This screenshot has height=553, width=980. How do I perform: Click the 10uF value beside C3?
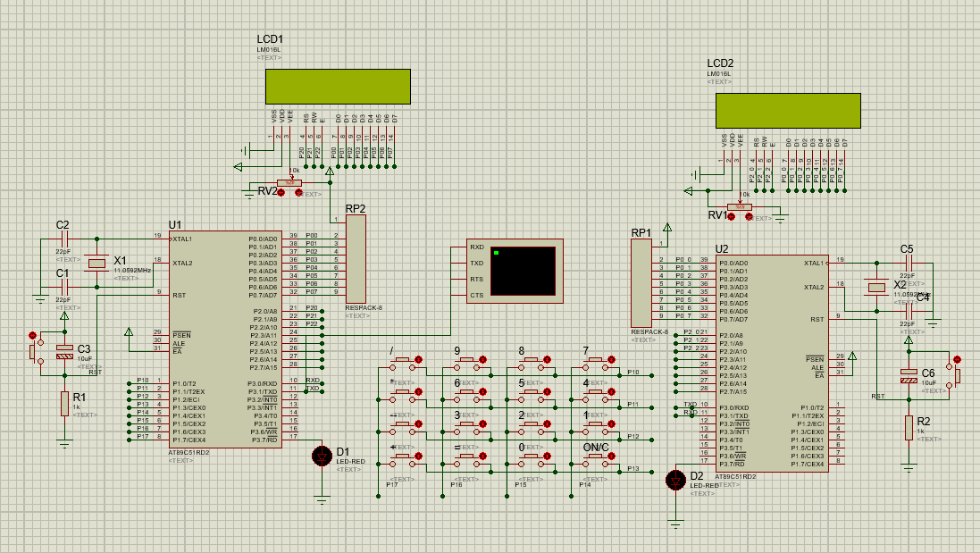(x=84, y=359)
